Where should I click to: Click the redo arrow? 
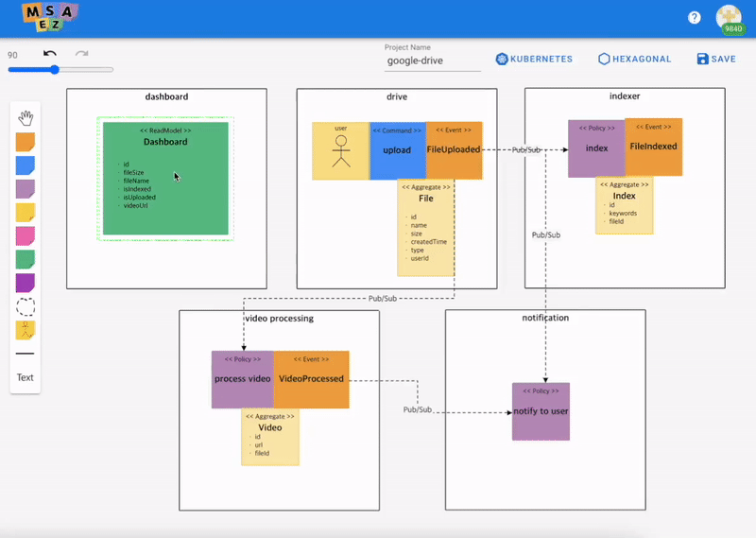point(81,54)
